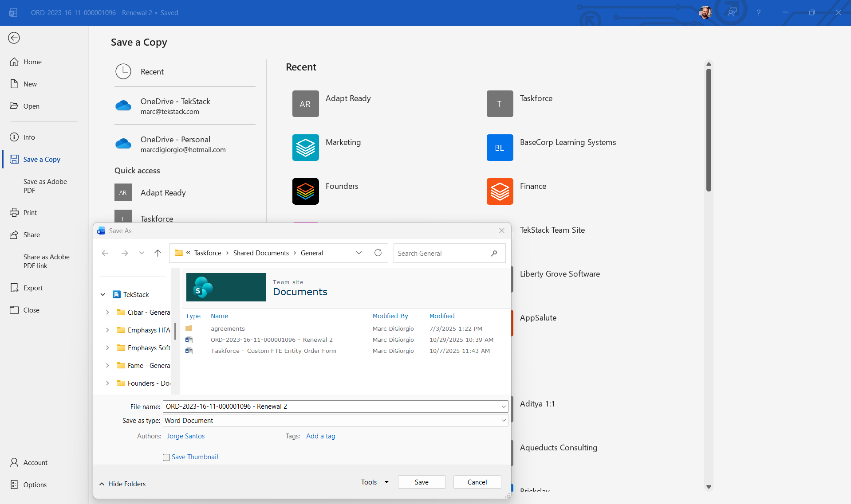Click the search magnifier icon
This screenshot has height=504, width=851.
tap(494, 253)
